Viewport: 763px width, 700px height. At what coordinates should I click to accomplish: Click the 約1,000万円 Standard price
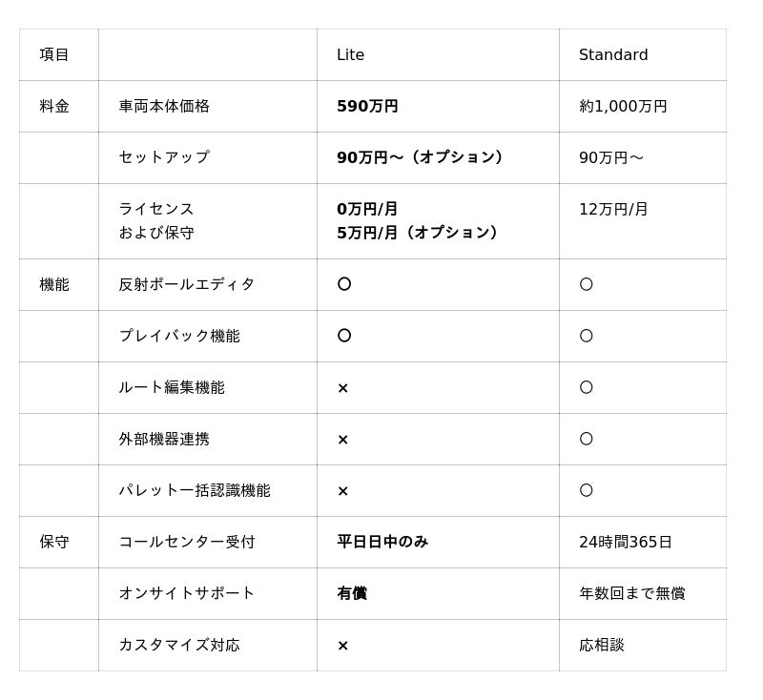tap(623, 107)
